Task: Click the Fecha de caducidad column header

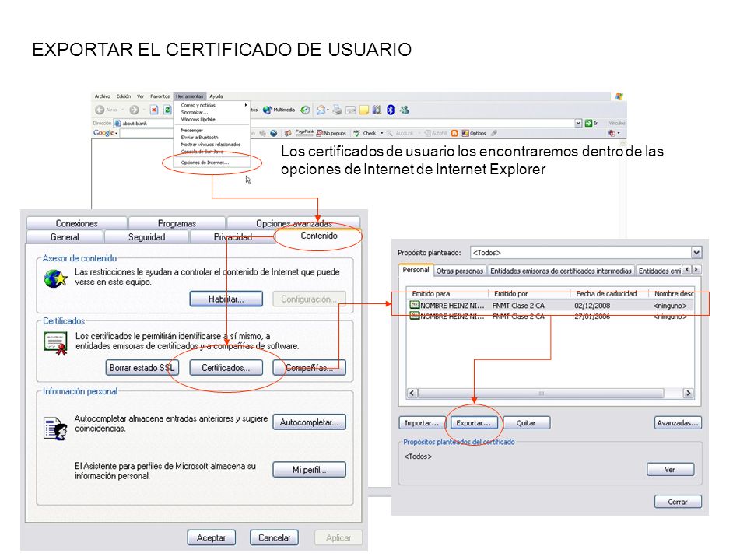Action: point(610,293)
